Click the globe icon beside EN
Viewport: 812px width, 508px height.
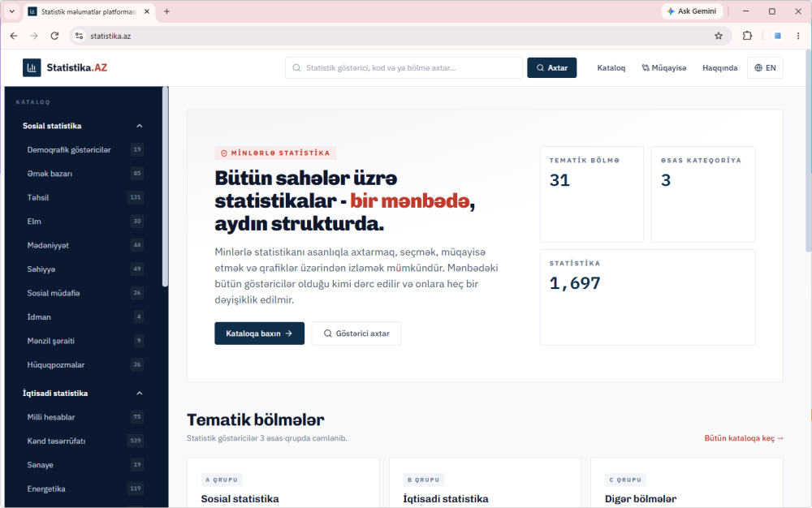(758, 68)
